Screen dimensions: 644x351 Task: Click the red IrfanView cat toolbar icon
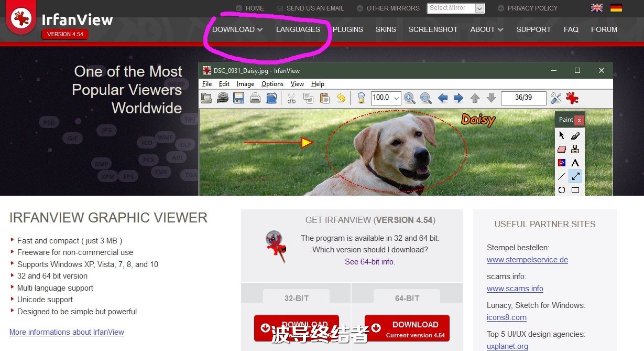572,98
